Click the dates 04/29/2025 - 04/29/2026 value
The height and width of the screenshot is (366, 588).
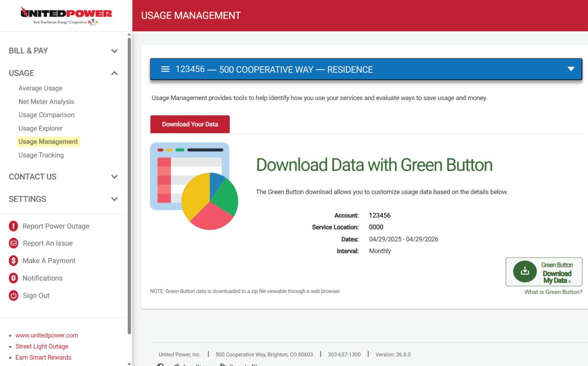click(x=403, y=239)
